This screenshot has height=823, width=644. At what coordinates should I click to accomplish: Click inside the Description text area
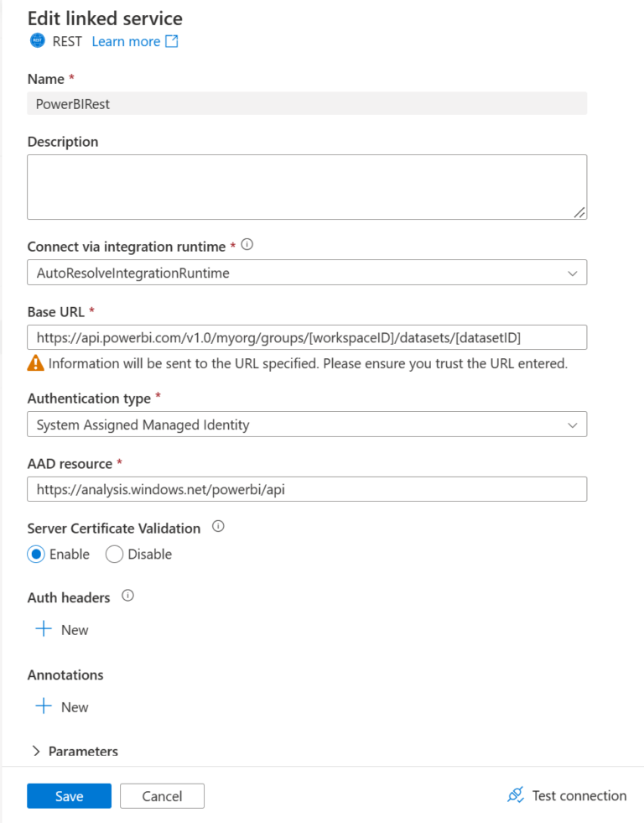[307, 185]
